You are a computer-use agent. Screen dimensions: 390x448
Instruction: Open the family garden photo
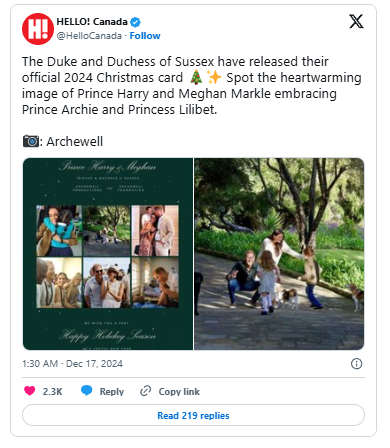click(x=279, y=254)
